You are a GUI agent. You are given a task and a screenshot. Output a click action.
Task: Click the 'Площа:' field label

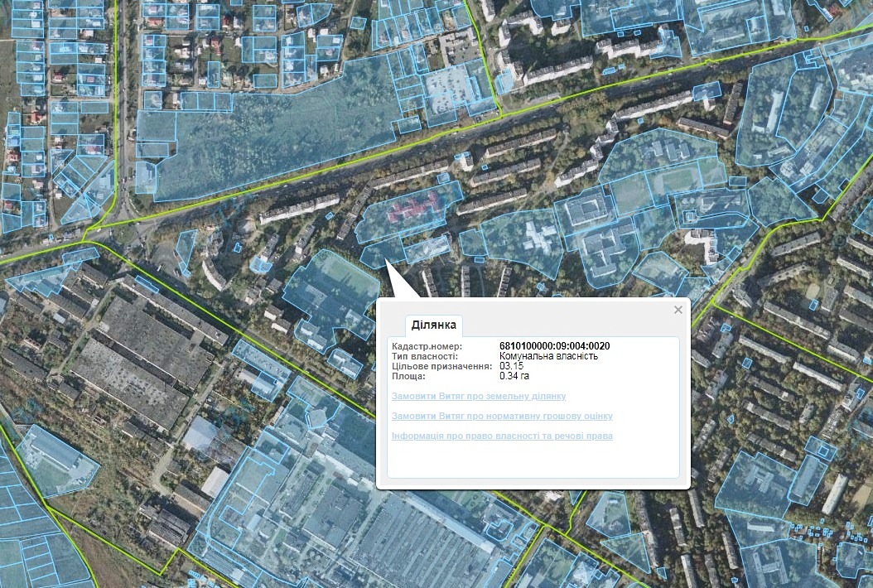tap(408, 376)
